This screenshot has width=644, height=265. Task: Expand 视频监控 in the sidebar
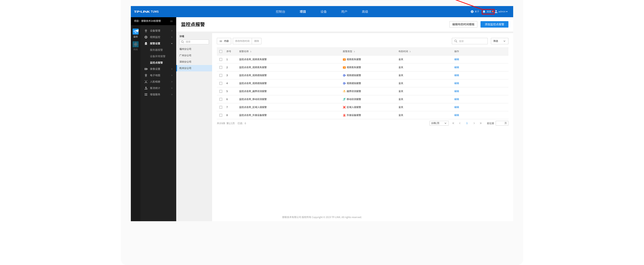(x=172, y=37)
